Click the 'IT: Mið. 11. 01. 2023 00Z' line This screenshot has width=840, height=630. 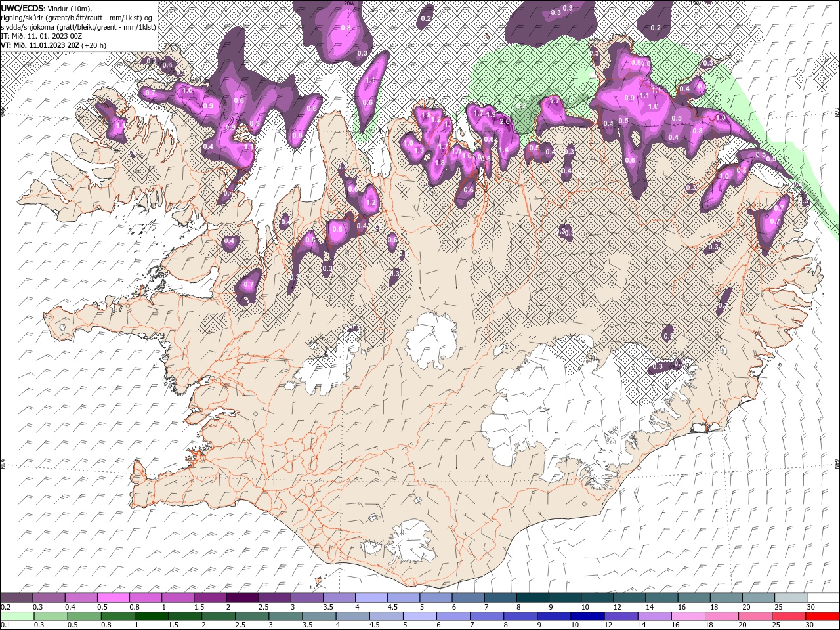click(x=41, y=36)
